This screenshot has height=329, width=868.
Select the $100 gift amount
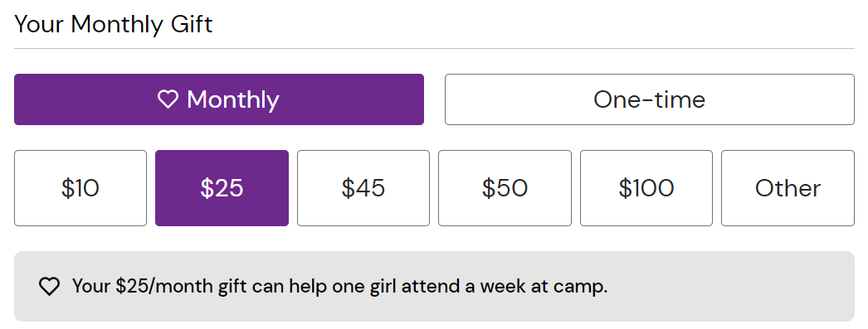click(x=646, y=188)
